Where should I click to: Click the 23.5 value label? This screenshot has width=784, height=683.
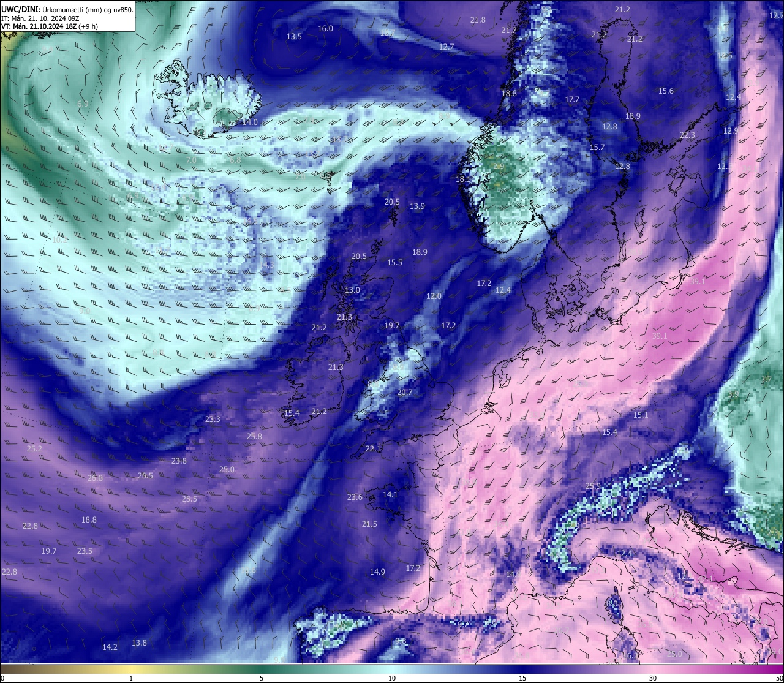coord(85,551)
